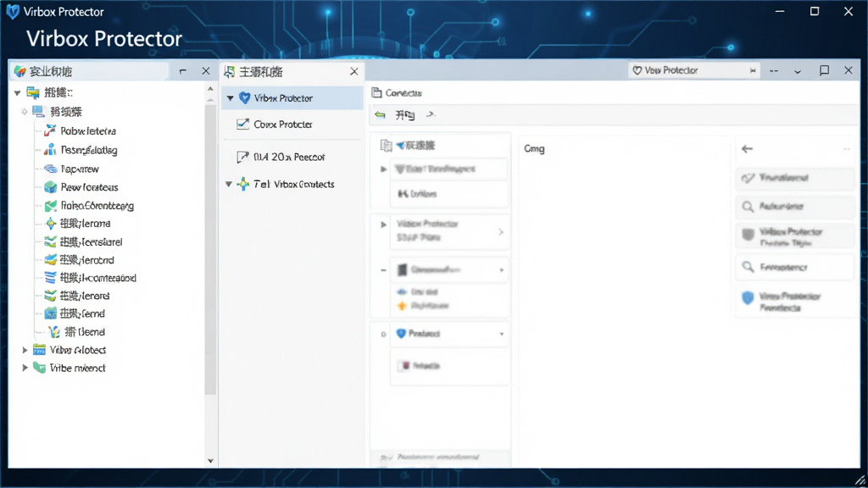Viewport: 868px width, 488px height.
Task: Click the pin button on left panel header
Action: tap(183, 71)
